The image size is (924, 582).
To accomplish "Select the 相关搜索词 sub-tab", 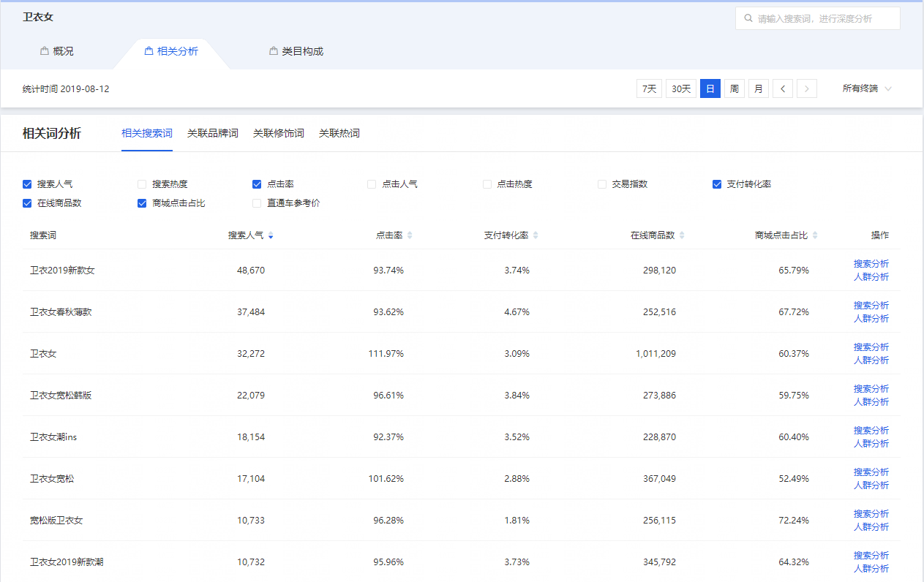I will 147,134.
